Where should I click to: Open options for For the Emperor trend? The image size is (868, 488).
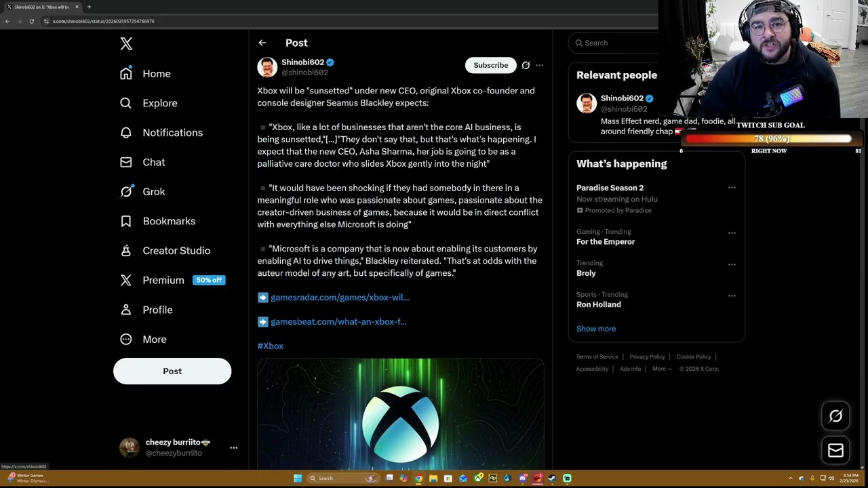pos(732,232)
